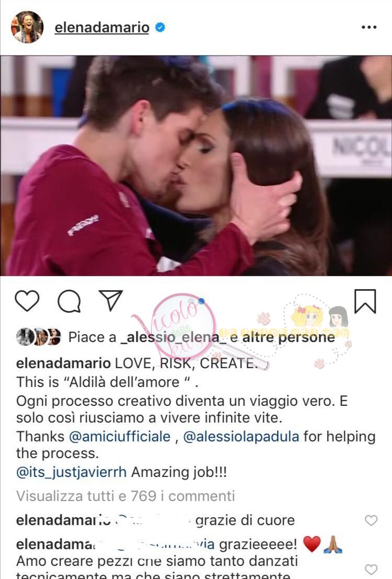Open elenadamario name in first comment
Image resolution: width=392 pixels, height=579 pixels.
(x=63, y=520)
